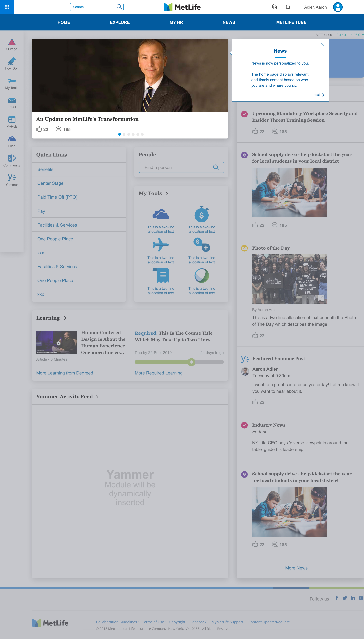Click More Learning from Degreed

64,373
